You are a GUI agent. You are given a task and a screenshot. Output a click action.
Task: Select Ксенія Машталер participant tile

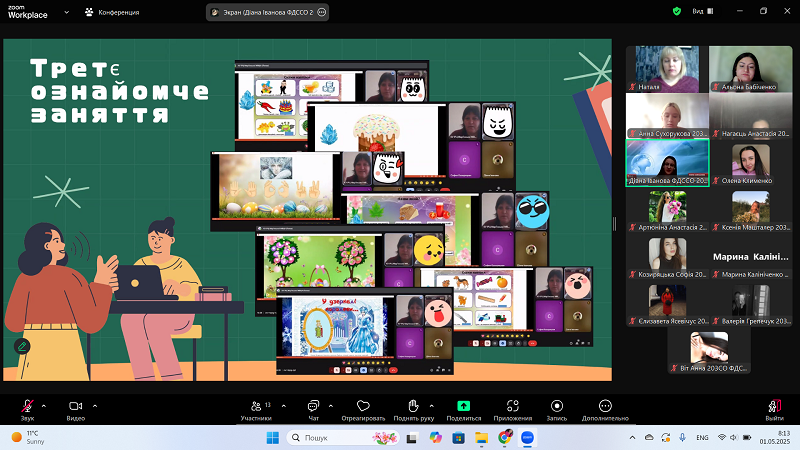[x=751, y=210]
